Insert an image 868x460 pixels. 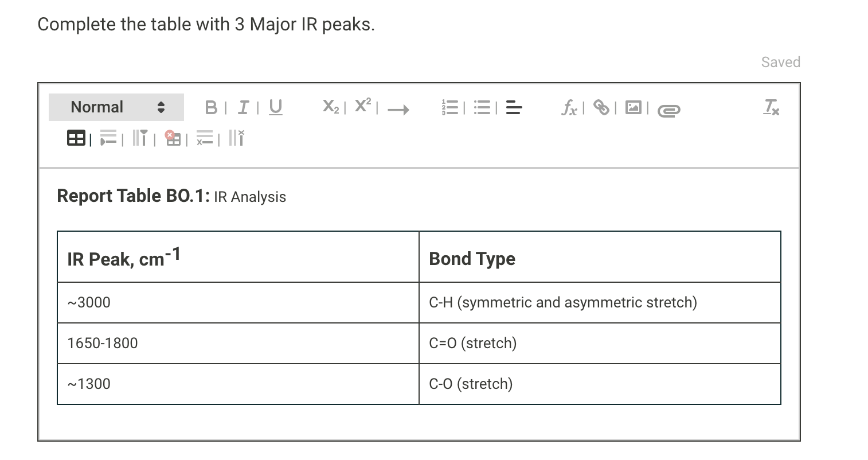633,107
